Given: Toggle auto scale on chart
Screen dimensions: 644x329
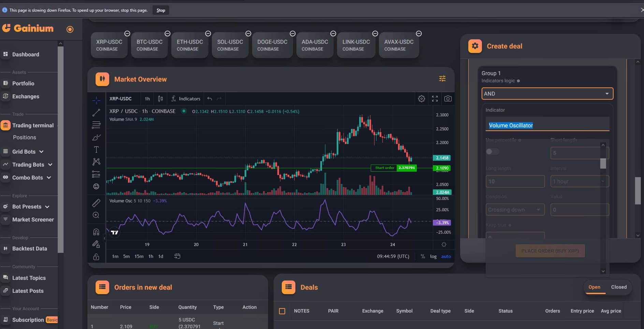Looking at the screenshot, I should click(x=446, y=256).
